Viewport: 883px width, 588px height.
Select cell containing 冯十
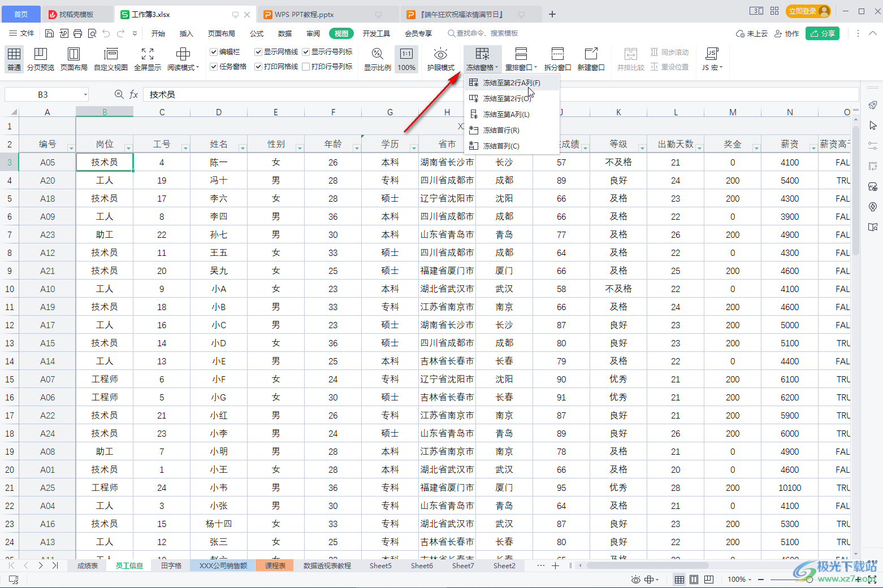tap(219, 180)
